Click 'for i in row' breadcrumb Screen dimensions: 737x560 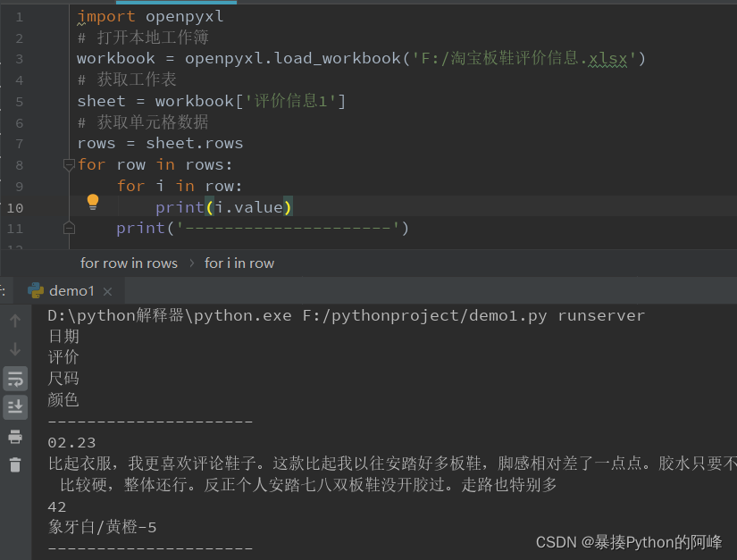(x=239, y=263)
